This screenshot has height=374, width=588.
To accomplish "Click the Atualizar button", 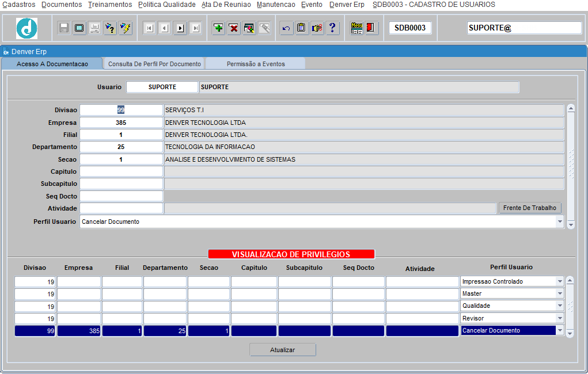I will (283, 350).
